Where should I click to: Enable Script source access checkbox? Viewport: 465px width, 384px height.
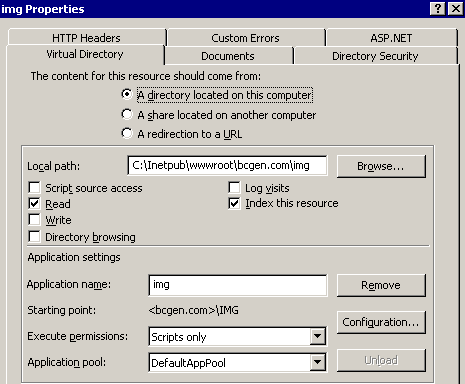click(x=34, y=188)
